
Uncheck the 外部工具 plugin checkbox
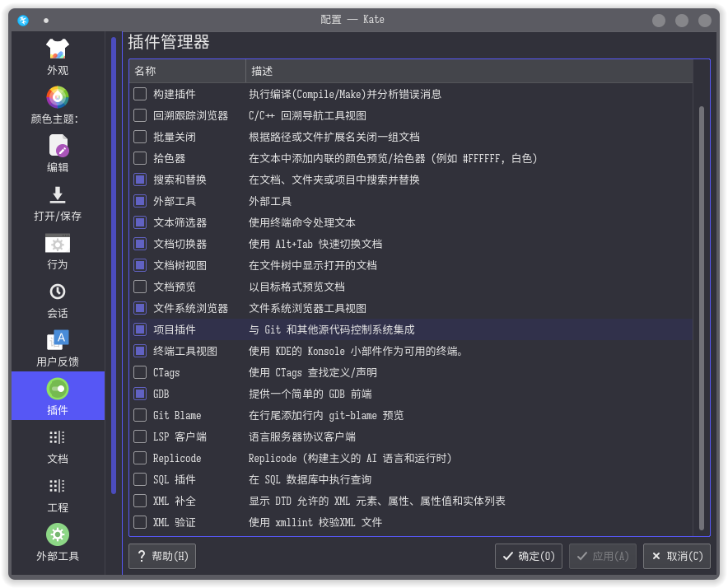coord(140,201)
